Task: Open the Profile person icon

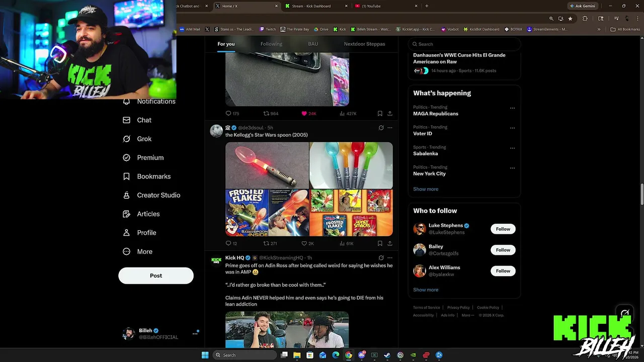Action: 126,233
